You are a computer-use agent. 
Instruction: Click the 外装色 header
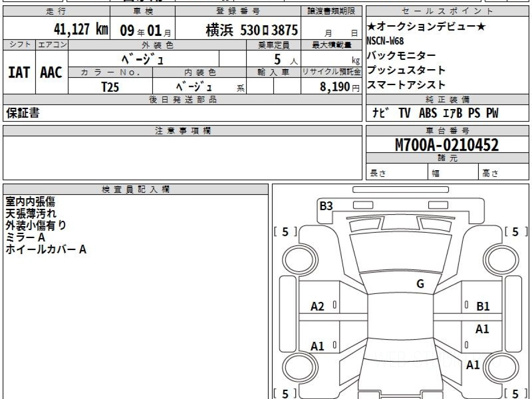pyautogui.click(x=157, y=45)
